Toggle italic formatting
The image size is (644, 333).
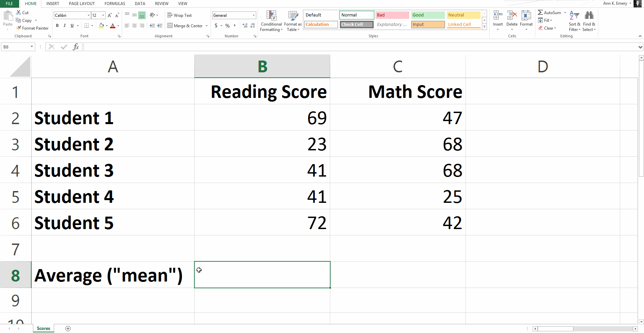65,26
